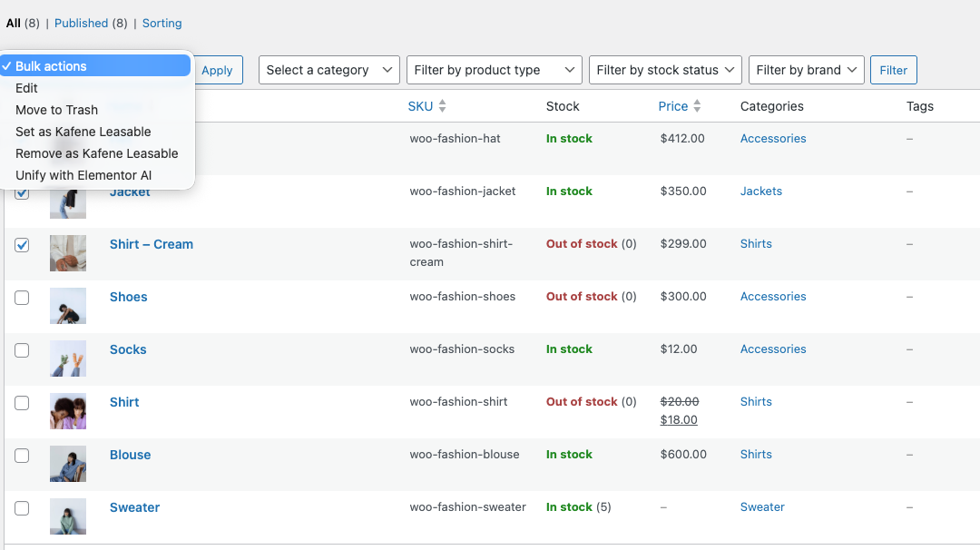The width and height of the screenshot is (980, 550).
Task: Open the Shirt – Cream product
Action: point(152,244)
